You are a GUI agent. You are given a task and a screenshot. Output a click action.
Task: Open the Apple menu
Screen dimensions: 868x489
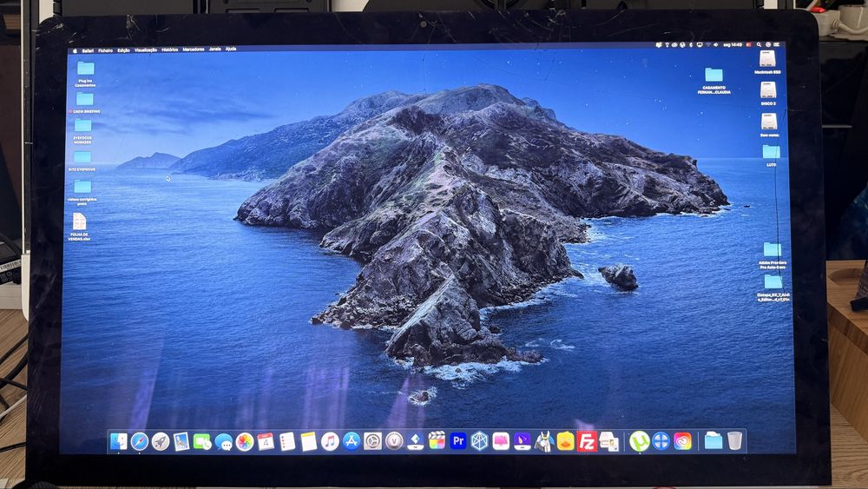[76, 50]
